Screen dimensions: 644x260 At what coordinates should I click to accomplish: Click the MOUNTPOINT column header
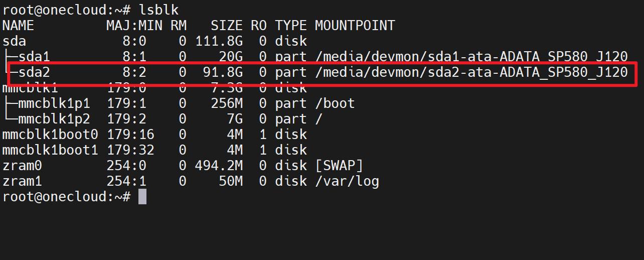pos(355,26)
